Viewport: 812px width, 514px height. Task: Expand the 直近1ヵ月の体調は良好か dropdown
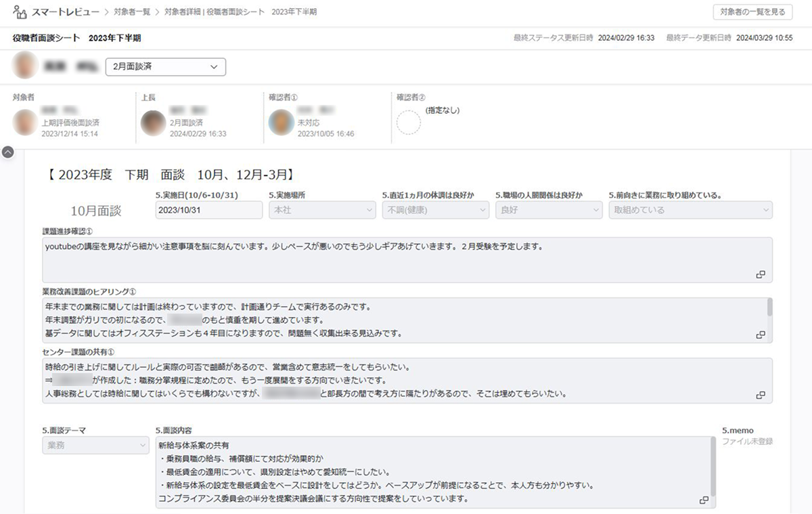coord(435,210)
